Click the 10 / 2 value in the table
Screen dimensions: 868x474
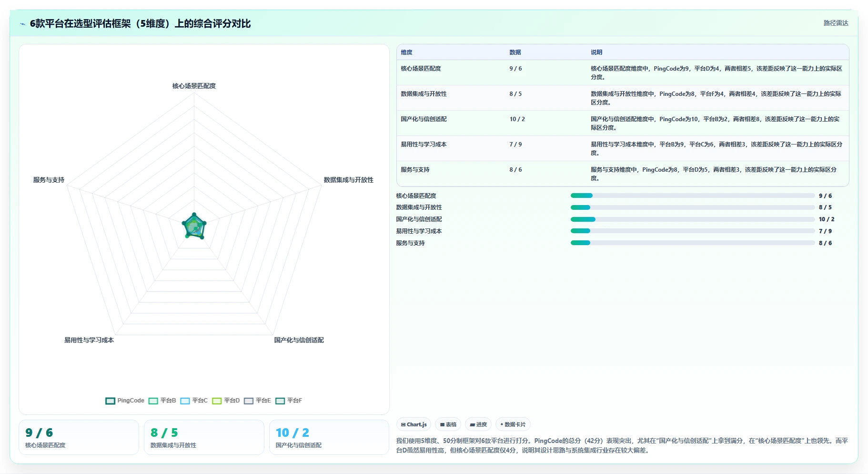coord(517,119)
